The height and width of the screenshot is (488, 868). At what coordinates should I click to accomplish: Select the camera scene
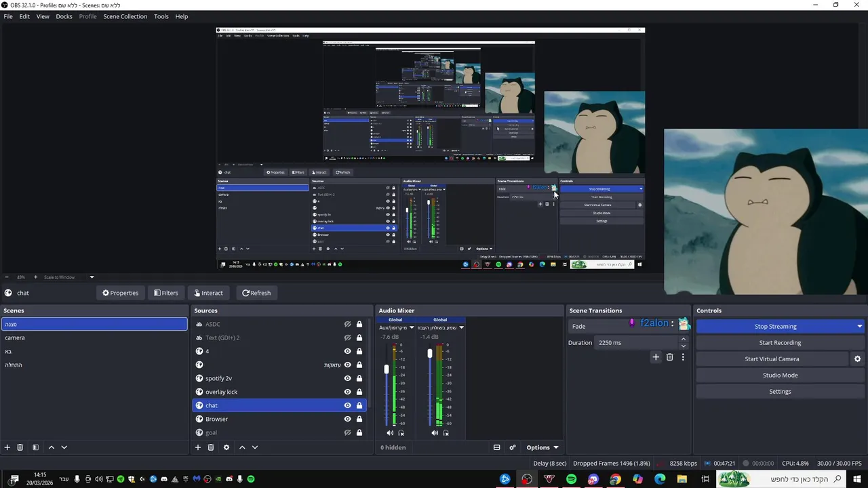pos(94,338)
